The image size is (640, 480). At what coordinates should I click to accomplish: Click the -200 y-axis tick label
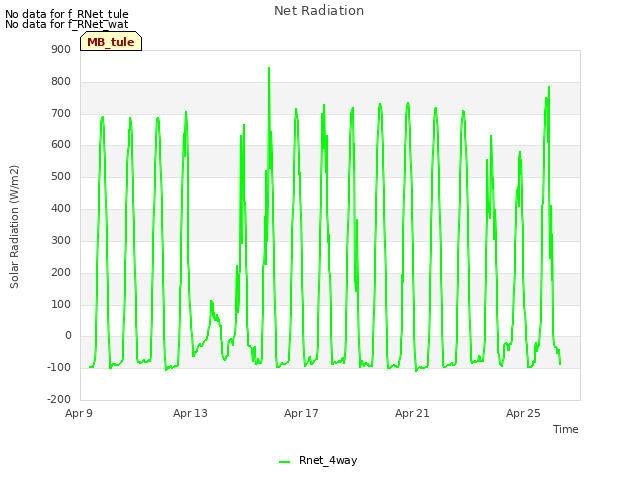click(59, 399)
